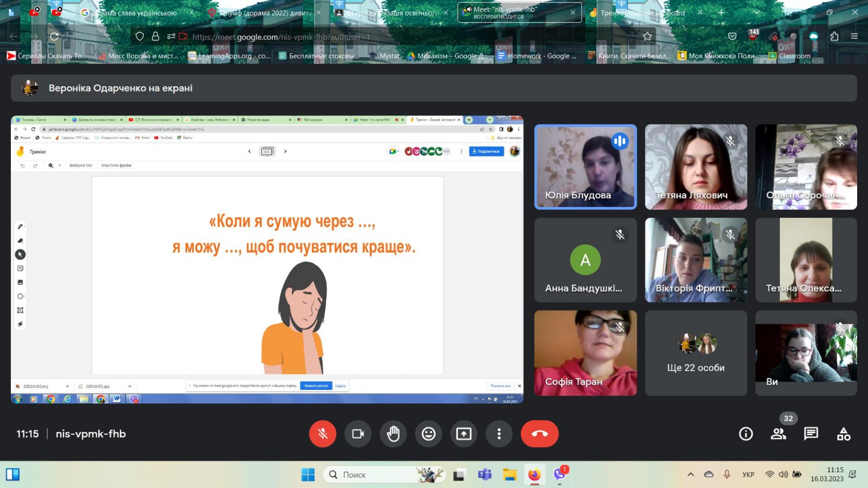Unmute the microphone in Meet
This screenshot has width=868, height=488.
tap(322, 434)
